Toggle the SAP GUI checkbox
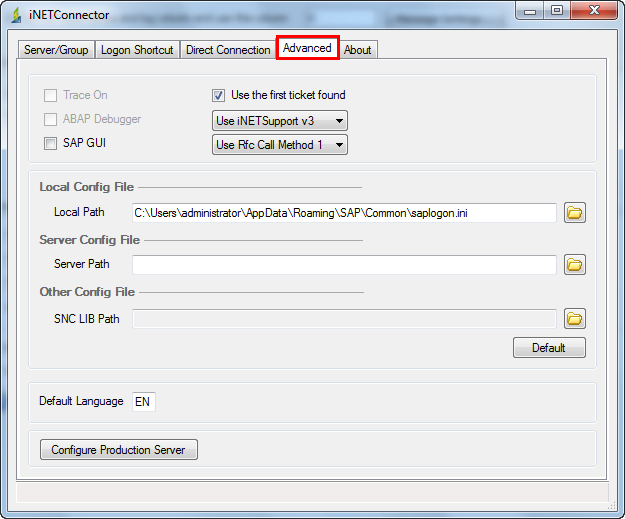Screen dimensions: 625x519 [50, 144]
